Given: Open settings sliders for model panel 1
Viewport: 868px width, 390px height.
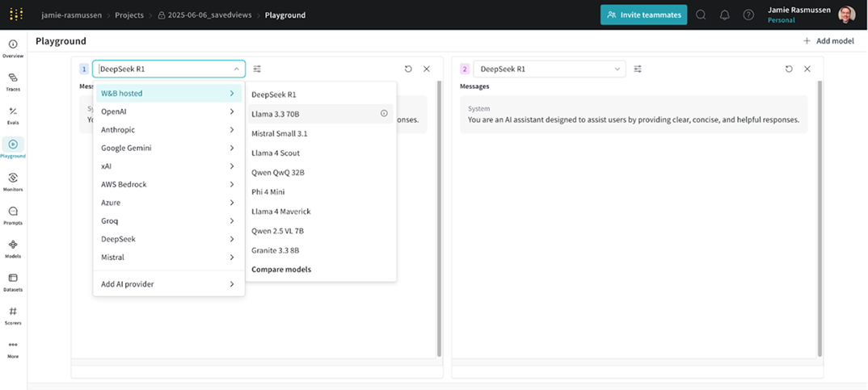Looking at the screenshot, I should [257, 69].
